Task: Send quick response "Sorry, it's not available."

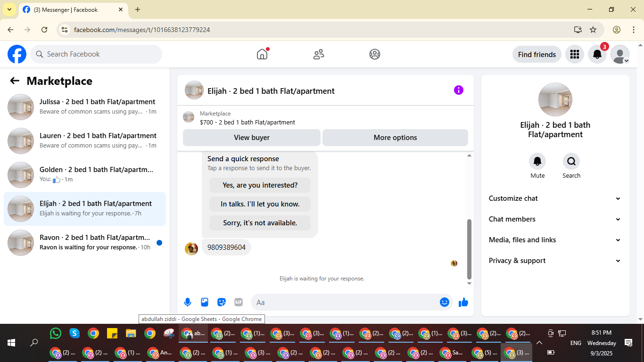Action: click(260, 223)
